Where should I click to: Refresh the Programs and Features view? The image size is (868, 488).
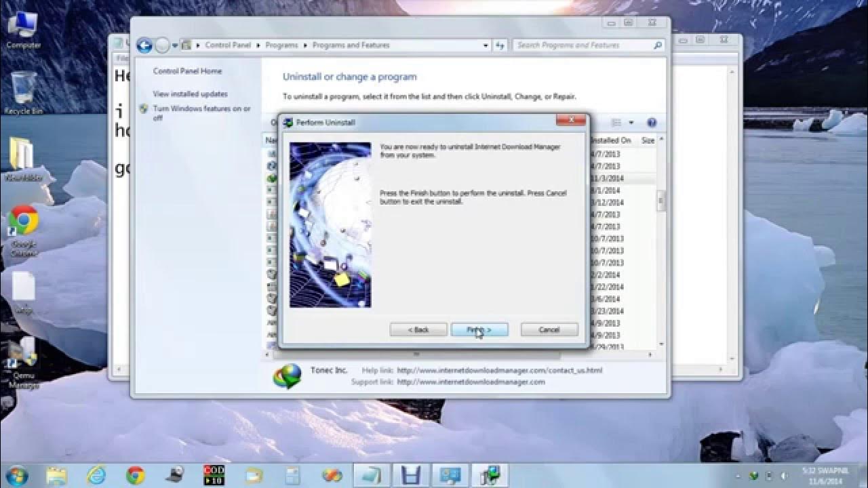tap(500, 45)
